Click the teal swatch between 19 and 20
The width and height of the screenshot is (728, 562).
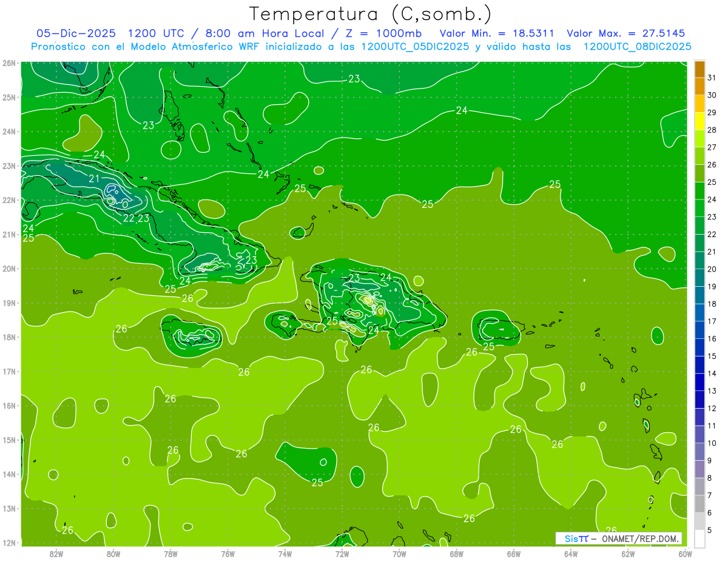[699, 278]
